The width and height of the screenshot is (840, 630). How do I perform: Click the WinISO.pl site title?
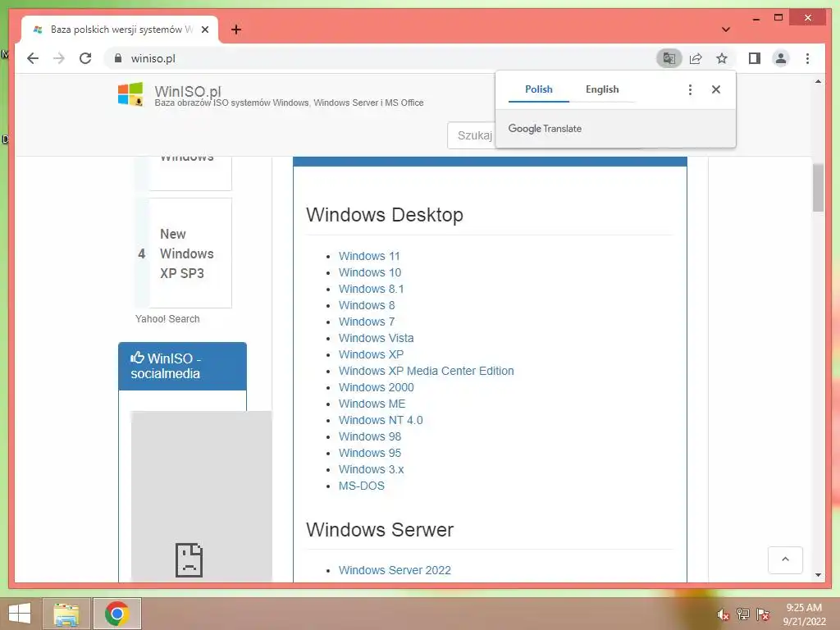(188, 91)
